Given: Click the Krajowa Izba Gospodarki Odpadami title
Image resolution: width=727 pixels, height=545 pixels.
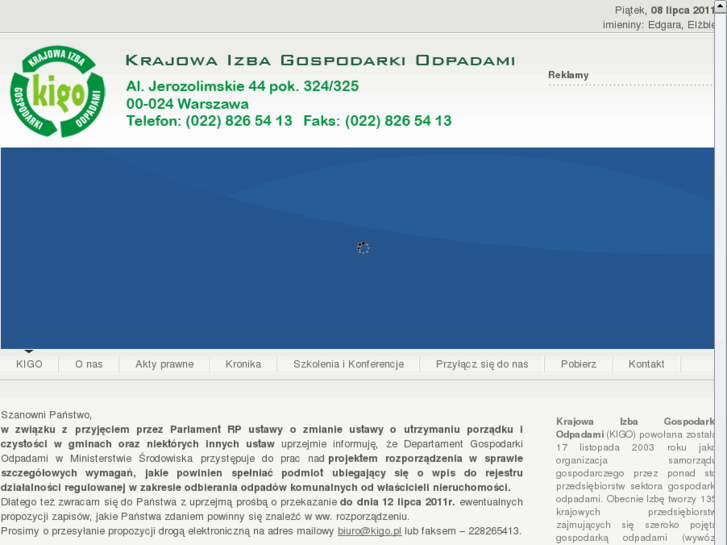Looking at the screenshot, I should [x=320, y=60].
